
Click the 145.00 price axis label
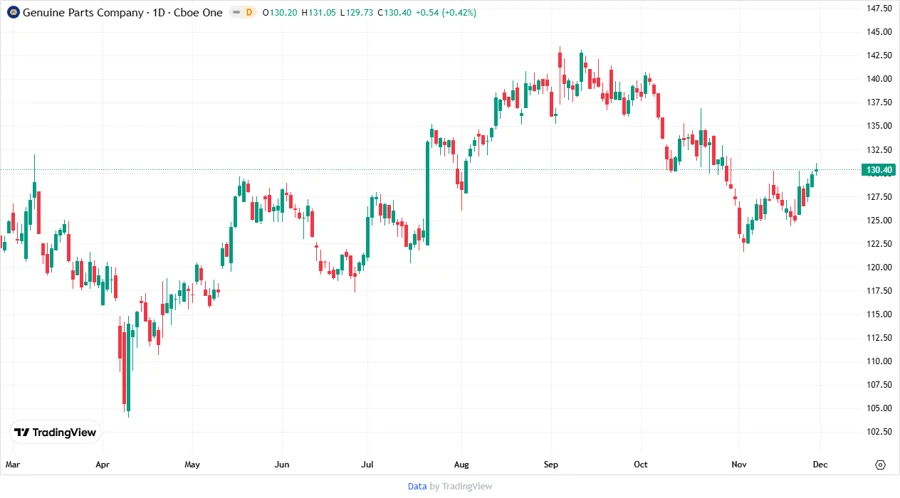pyautogui.click(x=879, y=32)
